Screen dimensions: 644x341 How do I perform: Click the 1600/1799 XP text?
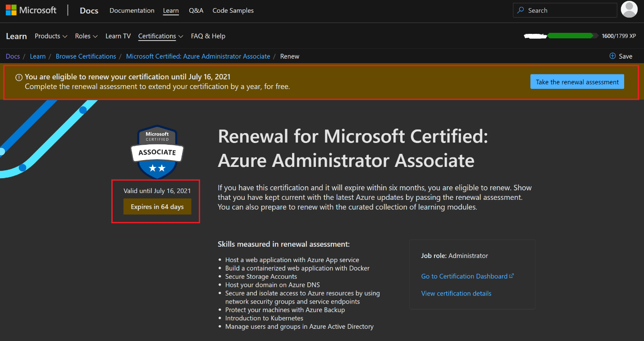619,36
